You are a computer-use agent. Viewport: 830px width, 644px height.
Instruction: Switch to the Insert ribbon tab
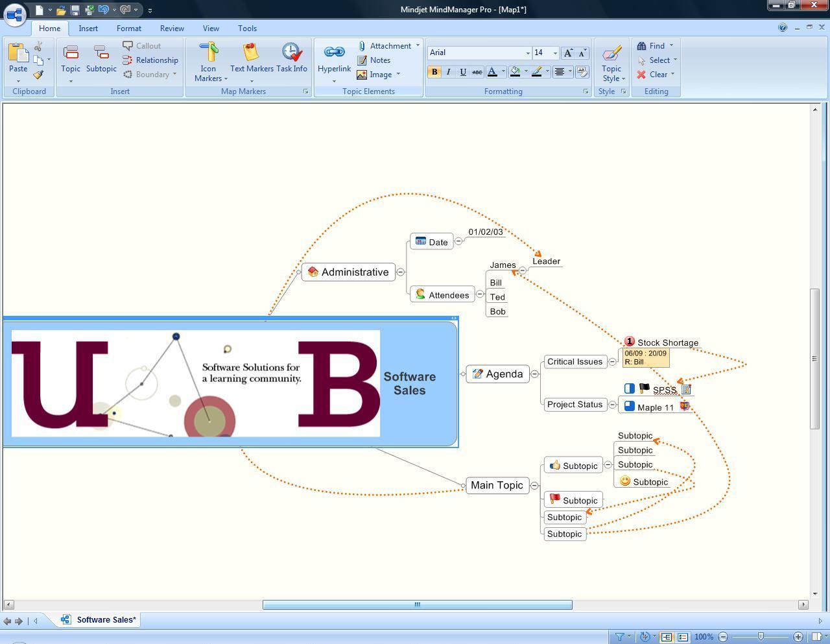coord(88,28)
